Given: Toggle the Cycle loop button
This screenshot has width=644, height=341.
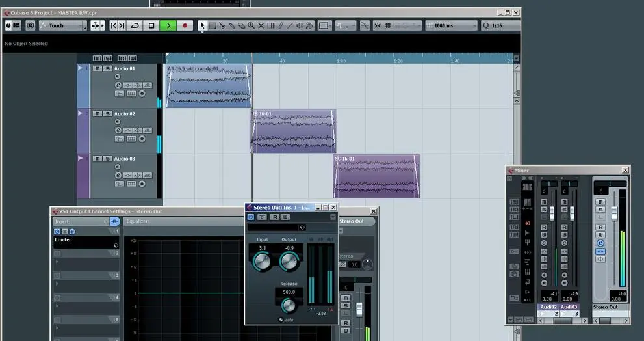Looking at the screenshot, I should (135, 25).
